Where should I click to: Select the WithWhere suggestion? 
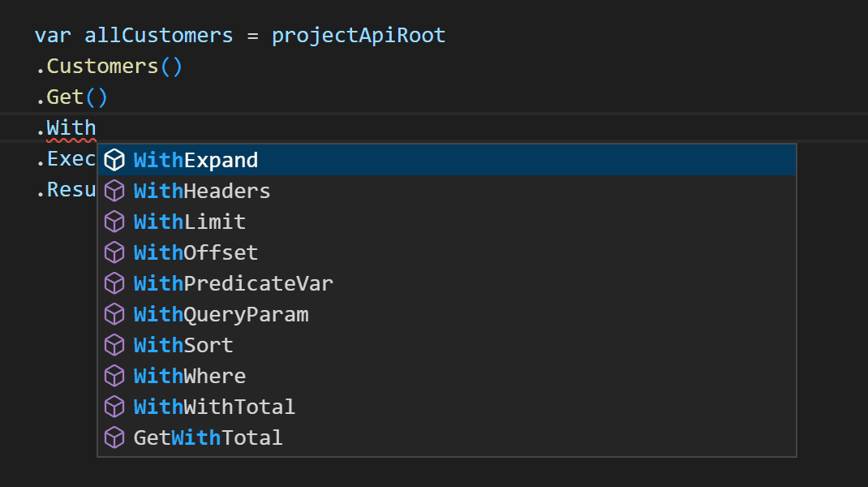tap(190, 376)
